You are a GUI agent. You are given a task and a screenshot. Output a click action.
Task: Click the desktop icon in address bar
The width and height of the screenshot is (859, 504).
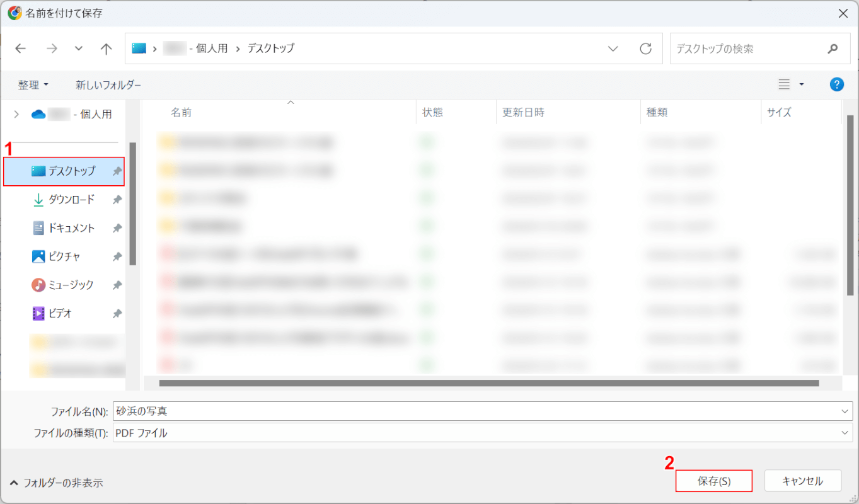(x=139, y=48)
